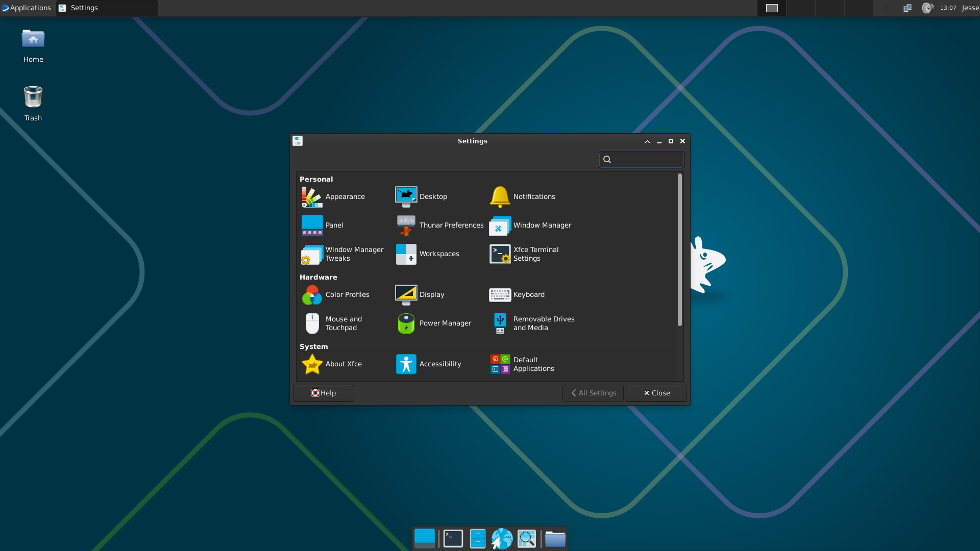Open Notifications settings

[x=522, y=197]
